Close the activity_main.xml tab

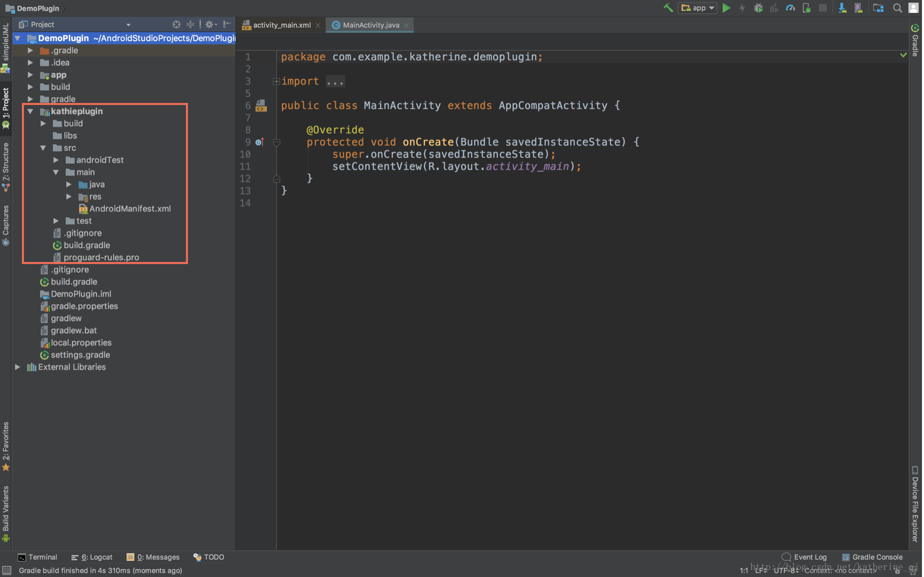pos(318,25)
